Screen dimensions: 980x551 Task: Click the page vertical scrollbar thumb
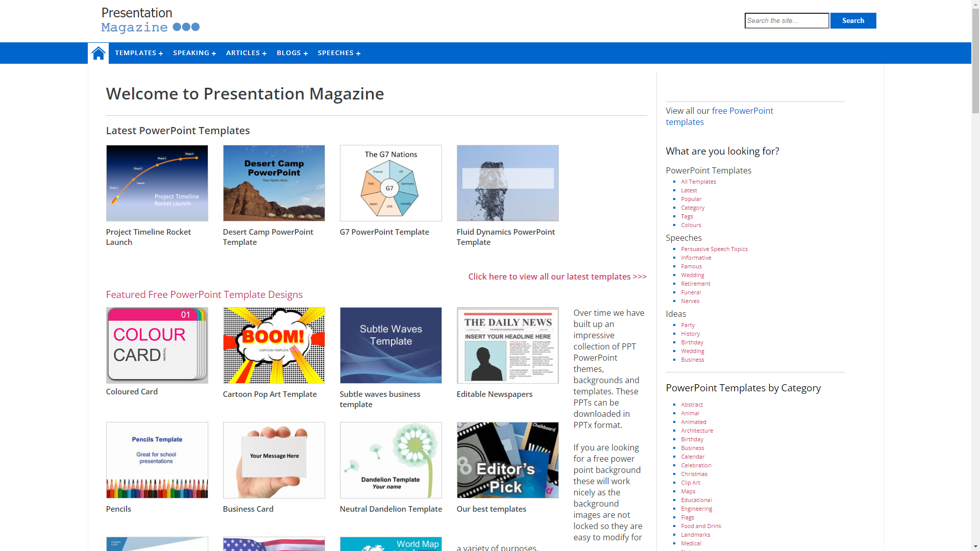click(x=975, y=61)
